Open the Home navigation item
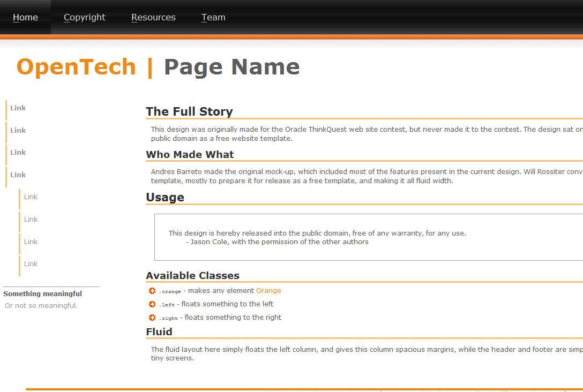This screenshot has width=583, height=392. [x=25, y=17]
